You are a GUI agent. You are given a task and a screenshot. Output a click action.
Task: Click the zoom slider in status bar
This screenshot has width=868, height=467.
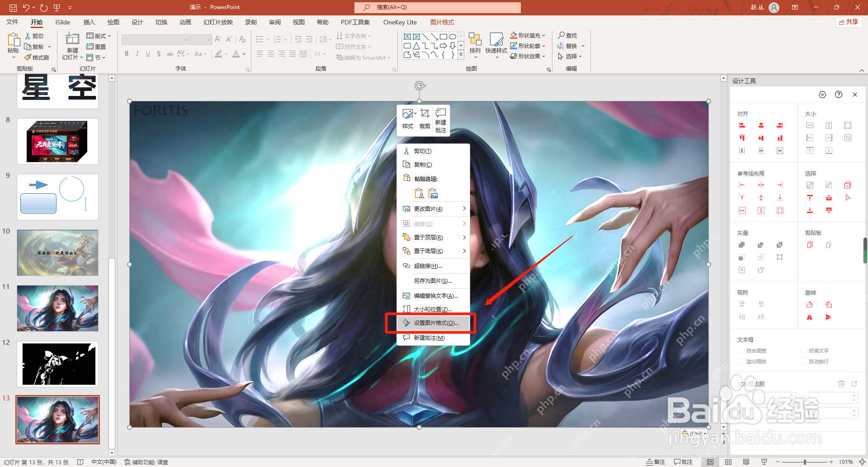[x=805, y=462]
